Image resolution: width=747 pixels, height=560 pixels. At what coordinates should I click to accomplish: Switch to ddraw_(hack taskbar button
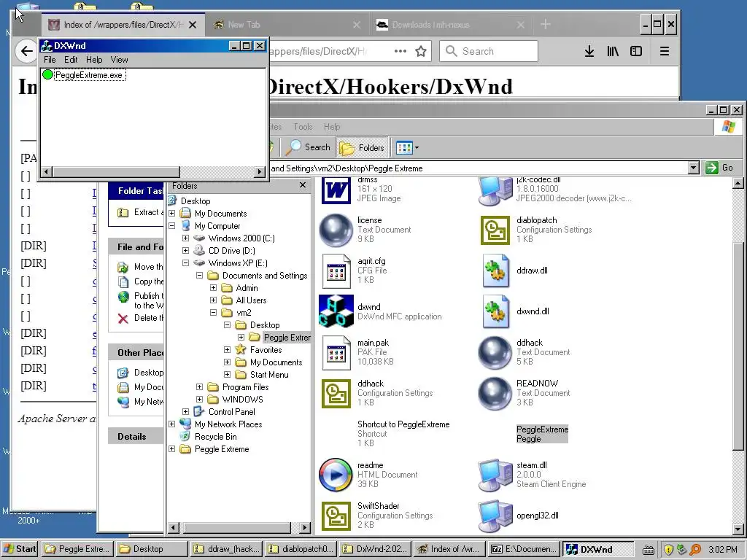pos(225,549)
